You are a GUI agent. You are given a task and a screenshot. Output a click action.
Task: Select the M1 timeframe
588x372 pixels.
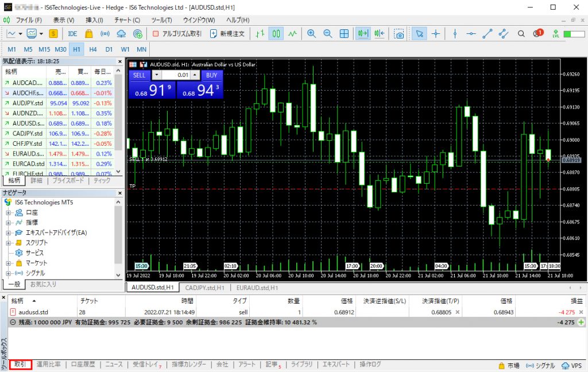[x=11, y=49]
